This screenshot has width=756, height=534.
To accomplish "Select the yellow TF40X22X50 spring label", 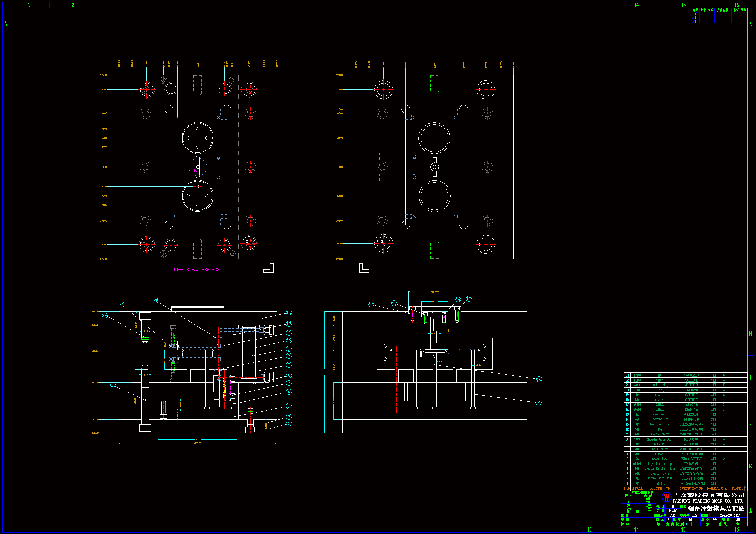I will 225,389.
